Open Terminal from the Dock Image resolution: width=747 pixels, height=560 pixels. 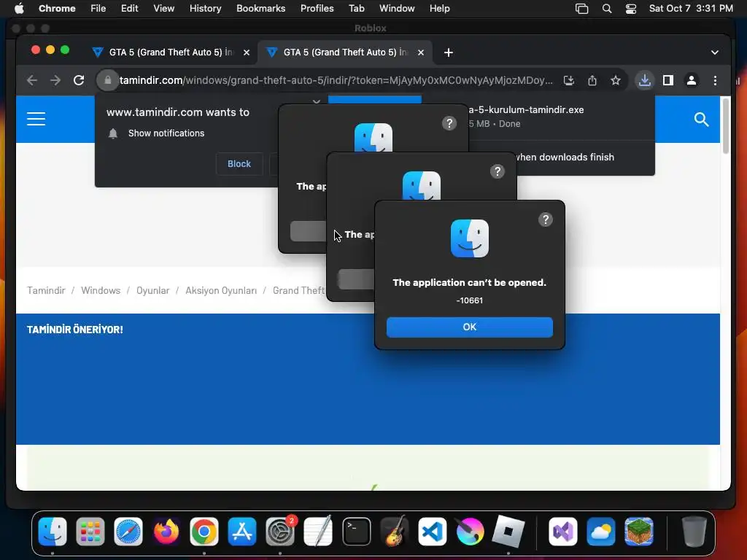pyautogui.click(x=356, y=532)
